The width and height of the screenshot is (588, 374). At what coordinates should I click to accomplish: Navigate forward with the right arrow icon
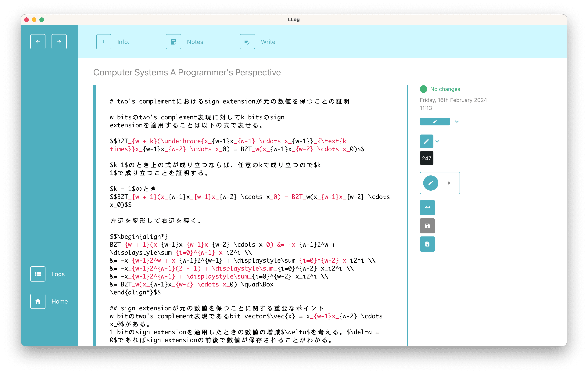pyautogui.click(x=59, y=41)
